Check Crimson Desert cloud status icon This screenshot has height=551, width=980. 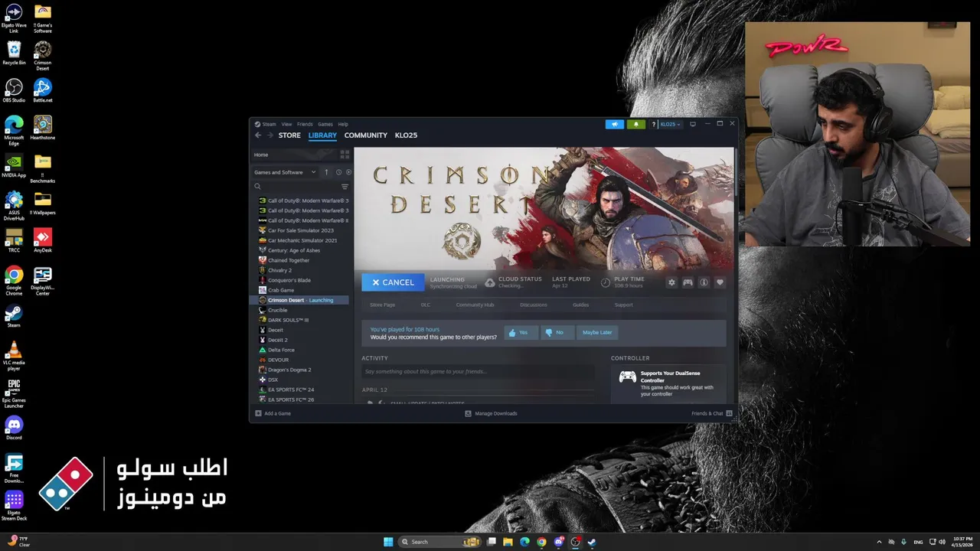(x=490, y=282)
